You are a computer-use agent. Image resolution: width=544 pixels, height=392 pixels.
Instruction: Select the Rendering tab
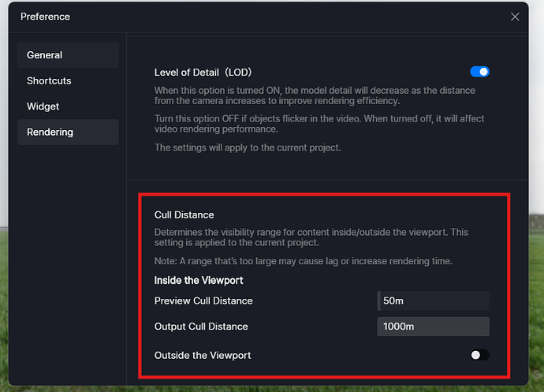(x=68, y=133)
